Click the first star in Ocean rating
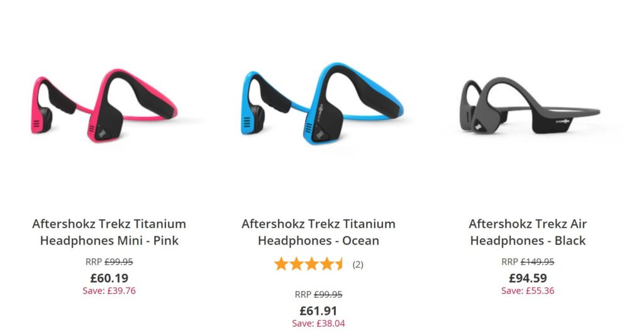Screen dimensions: 644x333 [281, 264]
